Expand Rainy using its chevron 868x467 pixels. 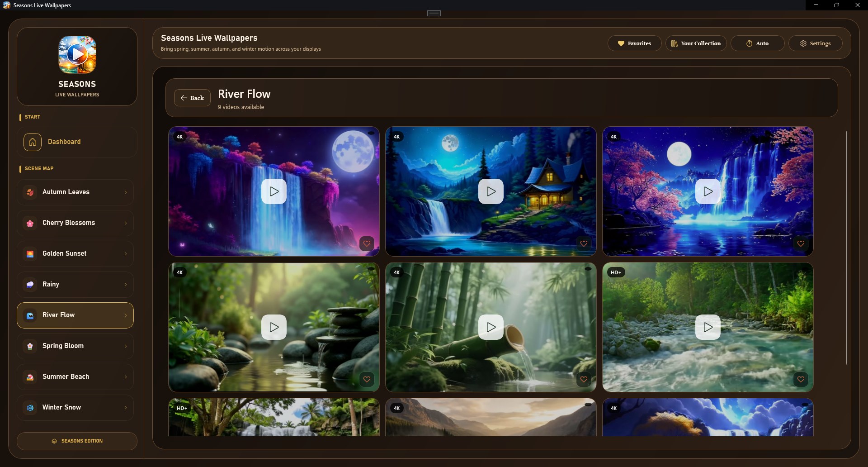[x=126, y=285]
